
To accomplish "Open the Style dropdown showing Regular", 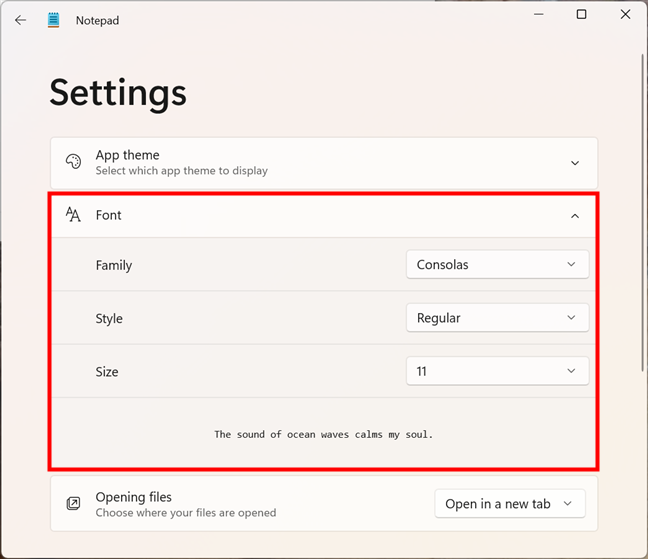I will (497, 318).
